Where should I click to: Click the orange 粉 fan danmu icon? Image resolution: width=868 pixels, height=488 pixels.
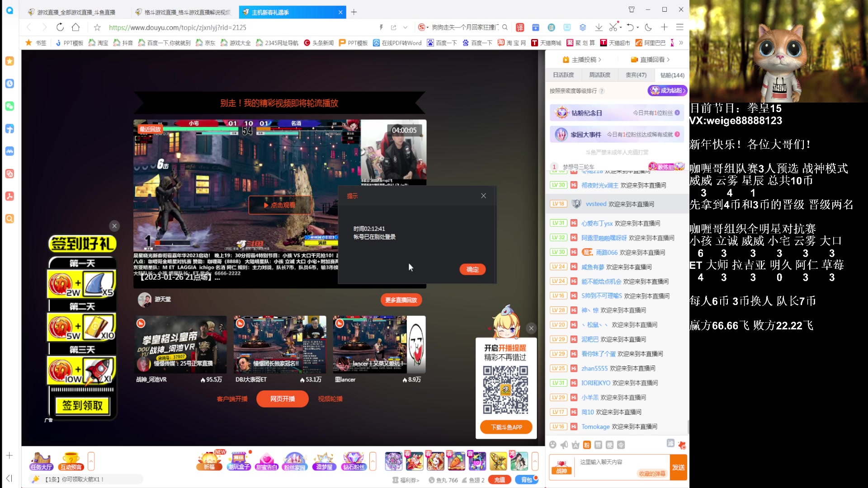587,445
